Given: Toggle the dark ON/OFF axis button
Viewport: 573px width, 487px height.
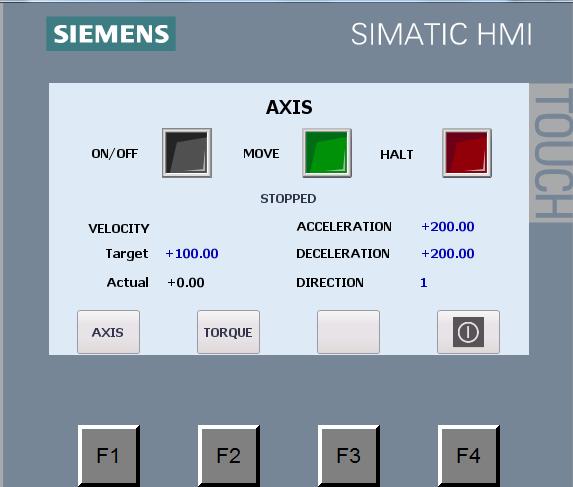Looking at the screenshot, I should point(187,153).
